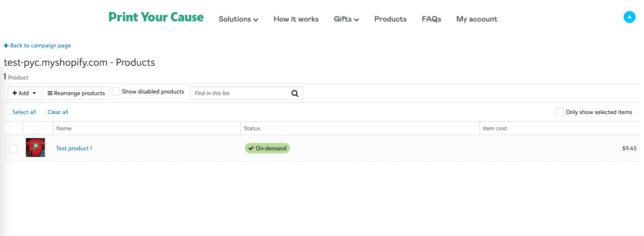This screenshot has height=236, width=644.
Task: Click the Clear all link
Action: click(x=58, y=112)
